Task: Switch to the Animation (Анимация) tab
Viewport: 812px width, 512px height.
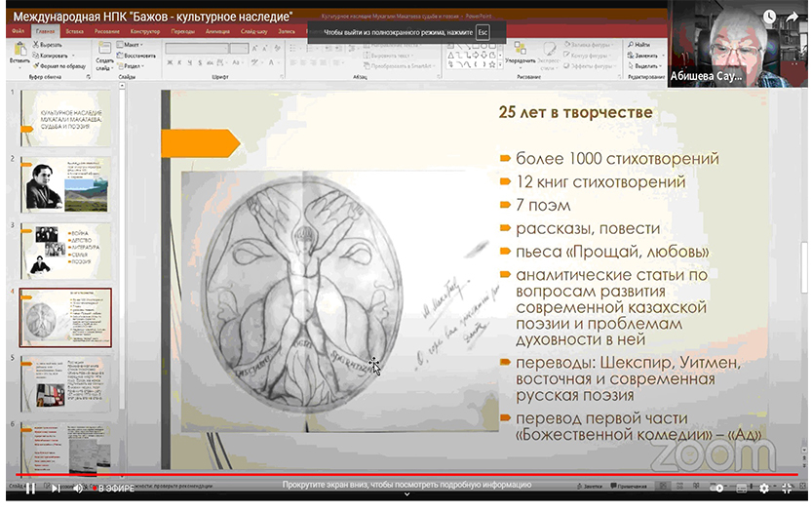Action: 217,31
